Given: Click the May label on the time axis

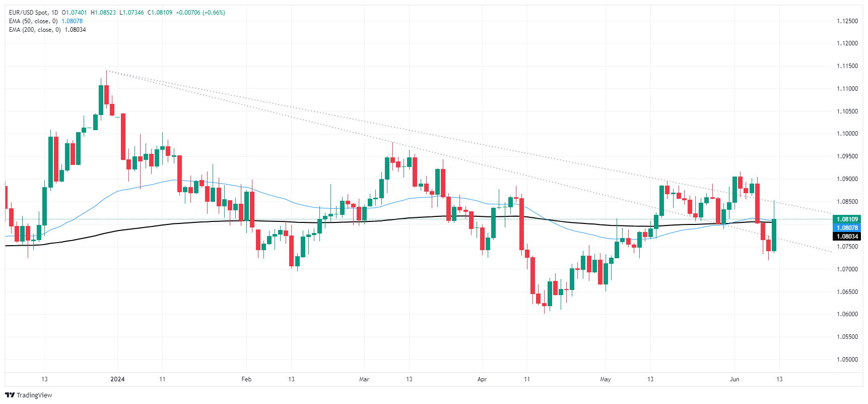Looking at the screenshot, I should pyautogui.click(x=606, y=379).
